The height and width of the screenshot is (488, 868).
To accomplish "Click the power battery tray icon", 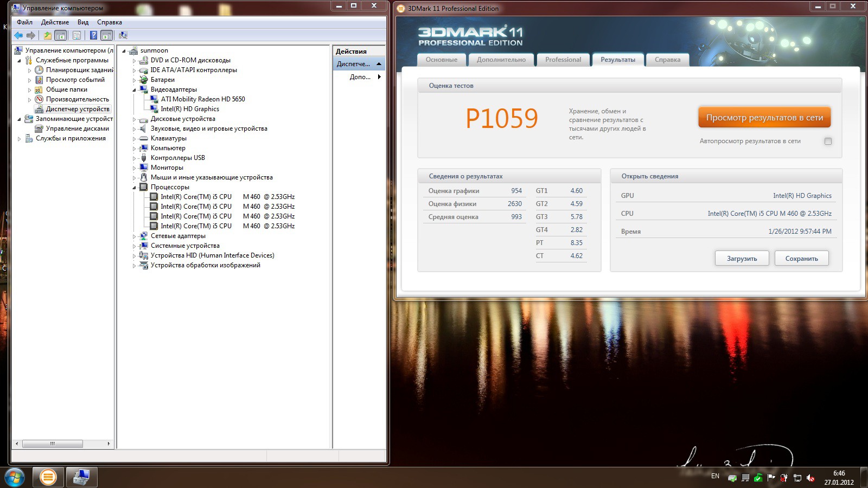I will pyautogui.click(x=784, y=478).
